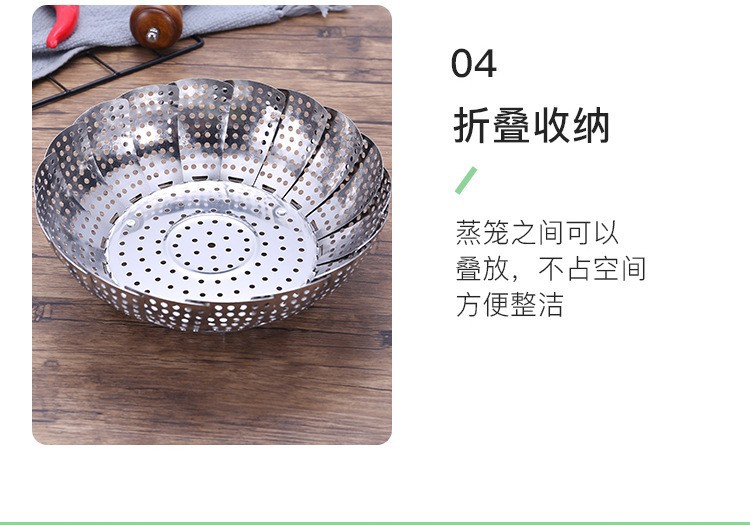Click the steamer basket product photo
Image resolution: width=750 pixels, height=525 pixels.
click(212, 225)
